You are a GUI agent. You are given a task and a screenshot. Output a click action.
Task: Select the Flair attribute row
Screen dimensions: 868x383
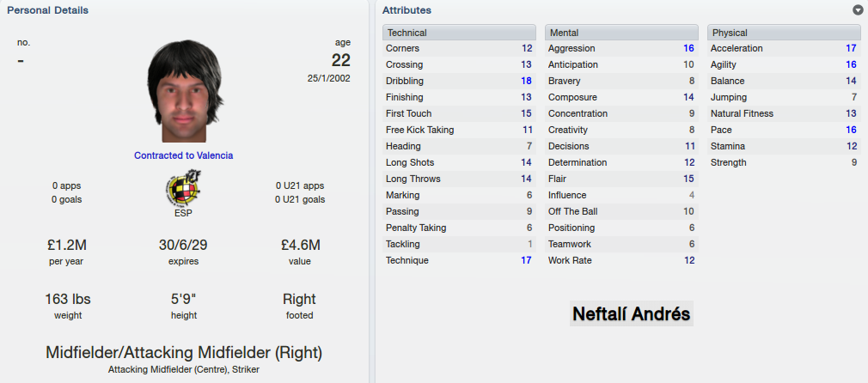621,179
